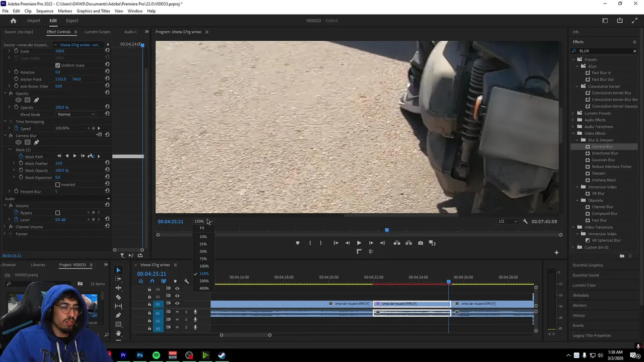Click the Lift button in Program monitor
This screenshot has height=362, width=644.
coord(397,243)
